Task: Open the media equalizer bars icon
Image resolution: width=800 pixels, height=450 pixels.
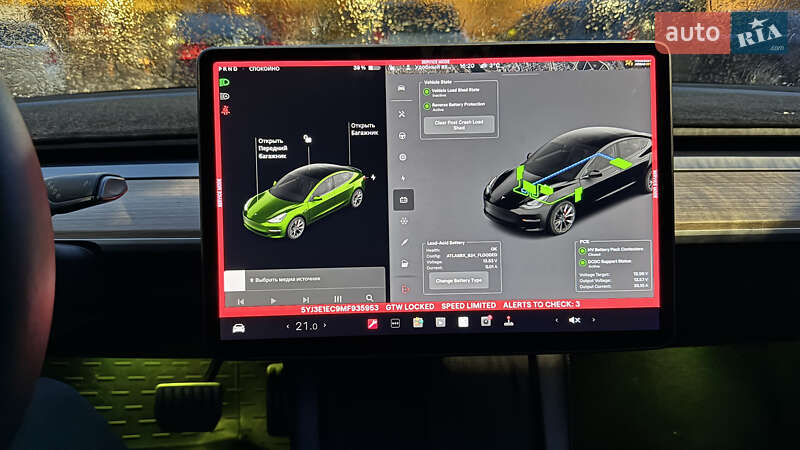Action: 338,299
